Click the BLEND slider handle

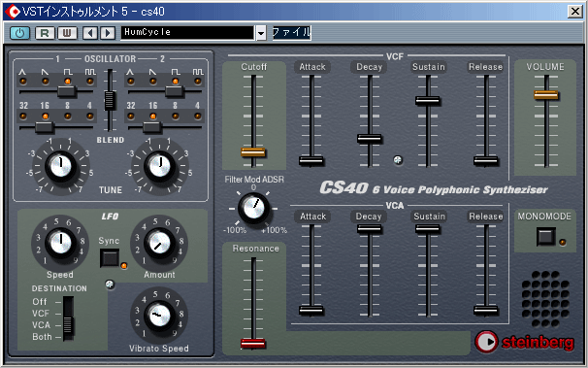point(110,101)
